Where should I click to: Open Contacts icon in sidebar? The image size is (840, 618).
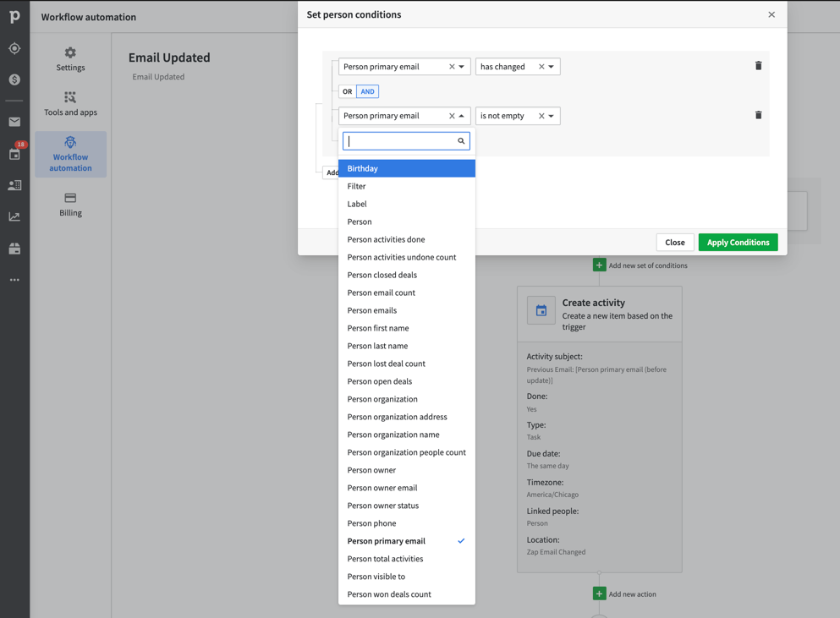(x=14, y=185)
